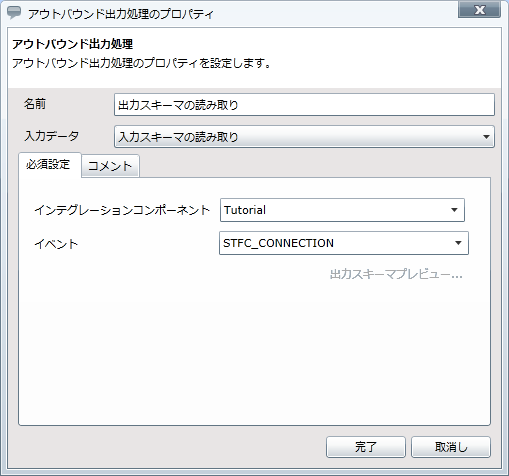Click the STFC_CONNECTION value in event combo box

point(278,243)
